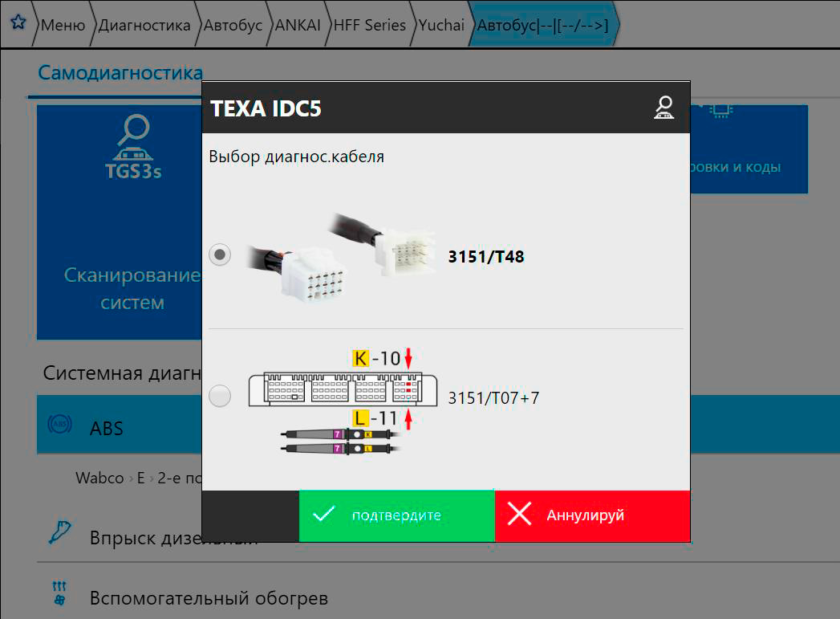The image size is (840, 619).
Task: Click the diesel injection icon
Action: tap(59, 532)
